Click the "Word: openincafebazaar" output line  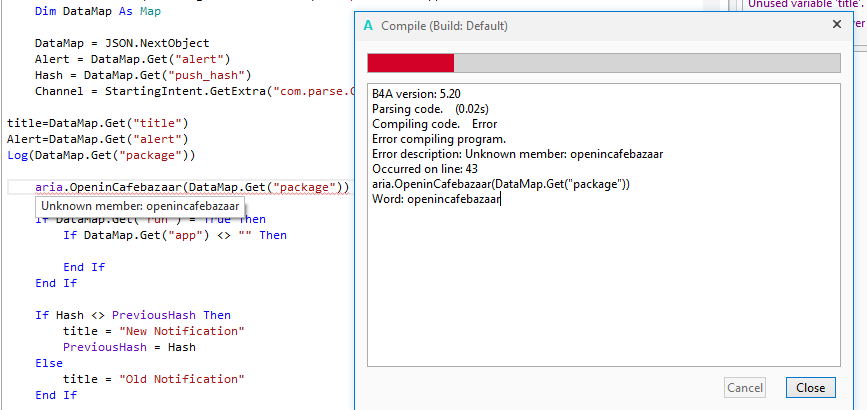pos(435,199)
